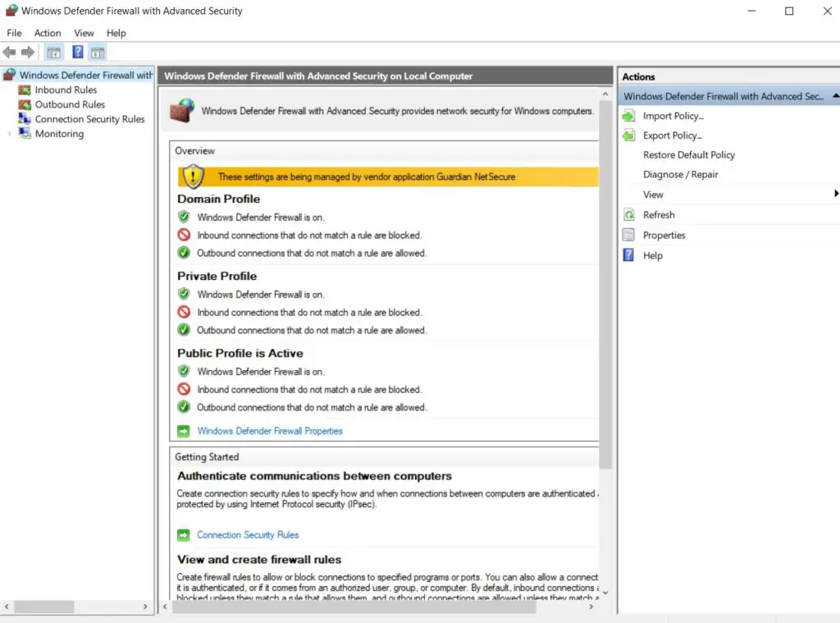Image resolution: width=840 pixels, height=623 pixels.
Task: Click the center pane horizontal scroll-right arrow
Action: click(x=591, y=607)
